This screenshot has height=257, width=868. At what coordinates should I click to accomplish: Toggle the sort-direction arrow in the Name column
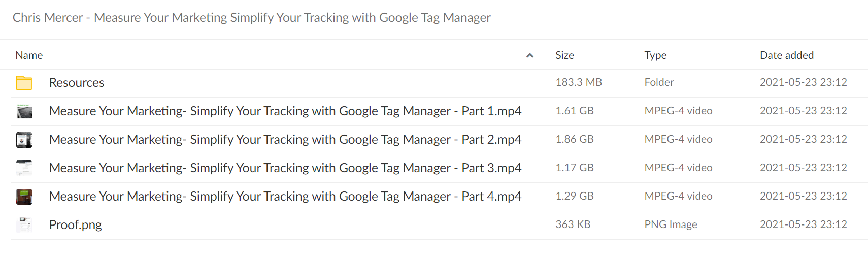529,55
